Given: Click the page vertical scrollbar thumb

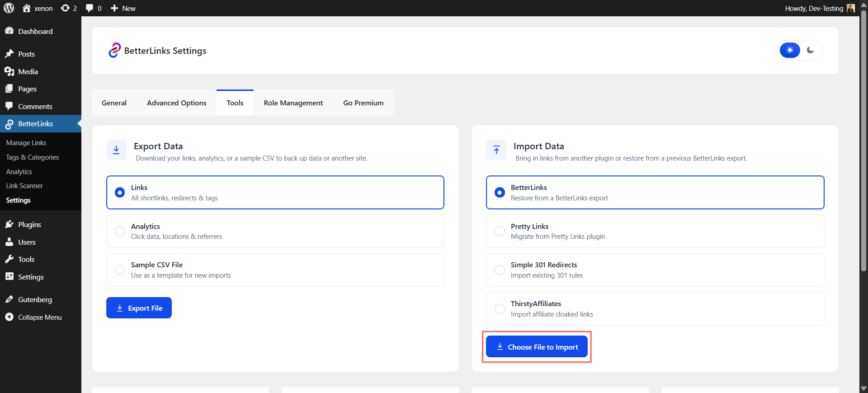Looking at the screenshot, I should pos(863,140).
